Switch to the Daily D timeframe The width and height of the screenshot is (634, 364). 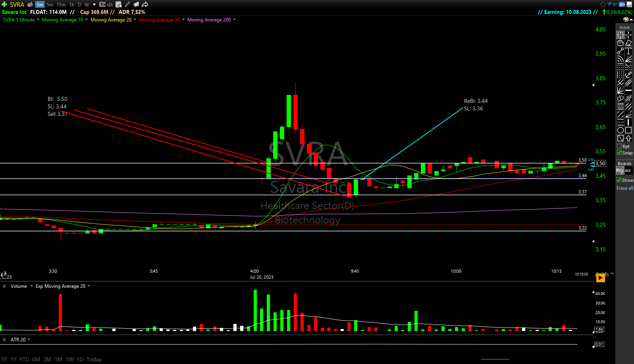pos(79,5)
